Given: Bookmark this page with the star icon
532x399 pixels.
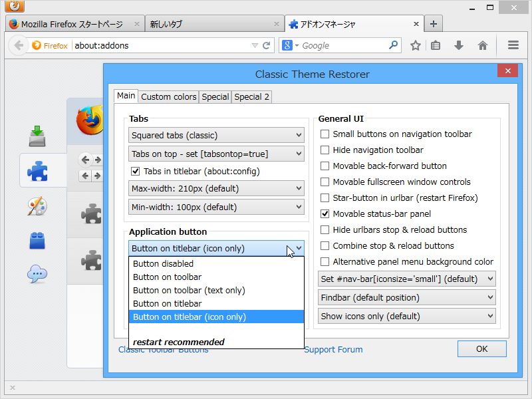Looking at the screenshot, I should point(415,45).
